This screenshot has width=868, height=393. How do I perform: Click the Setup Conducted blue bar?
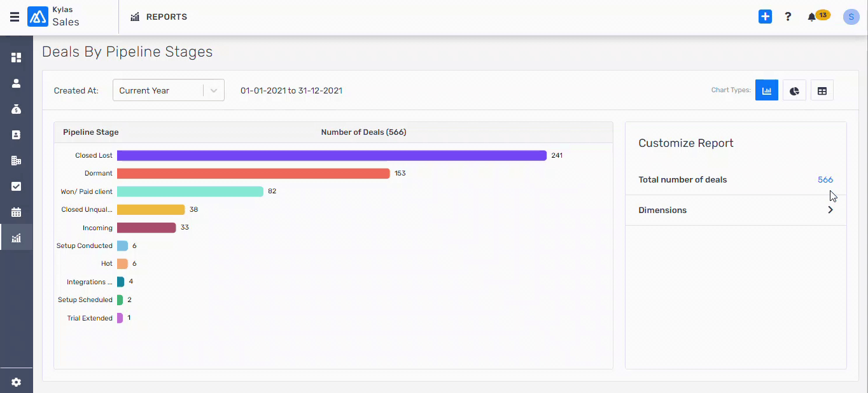[x=122, y=245]
